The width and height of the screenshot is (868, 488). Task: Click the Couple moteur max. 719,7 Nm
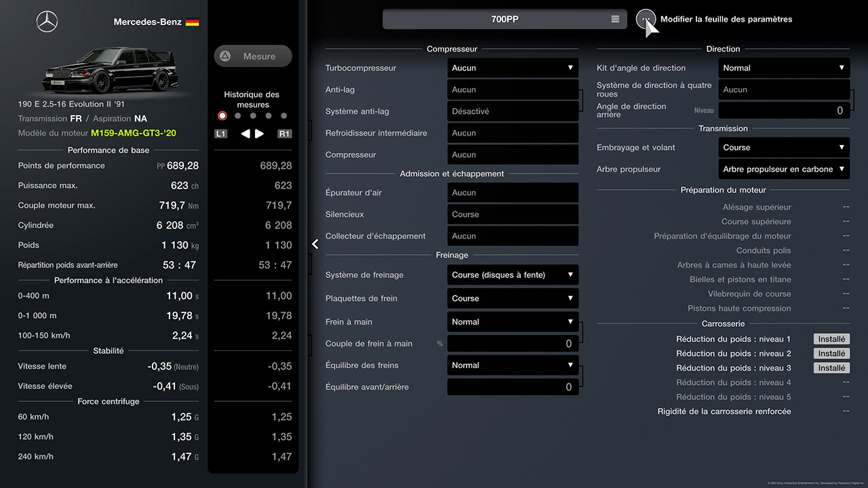tap(178, 205)
